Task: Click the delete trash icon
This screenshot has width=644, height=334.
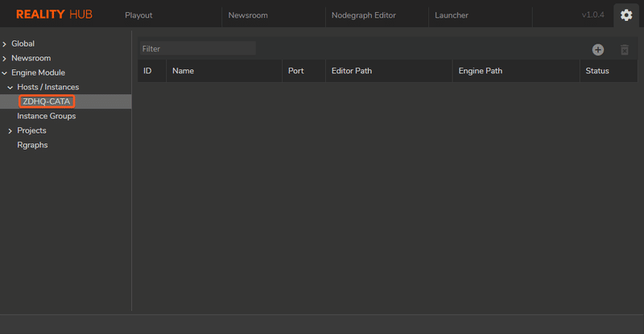Action: [x=625, y=50]
